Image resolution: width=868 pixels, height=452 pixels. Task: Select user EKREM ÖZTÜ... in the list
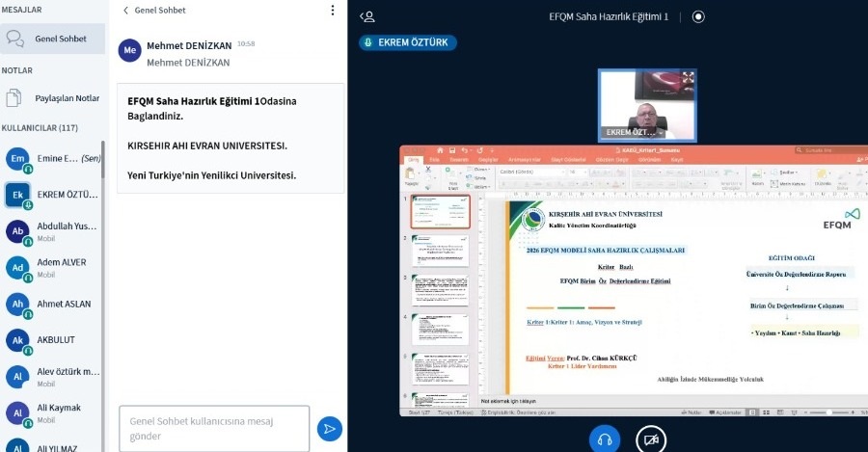(x=53, y=195)
